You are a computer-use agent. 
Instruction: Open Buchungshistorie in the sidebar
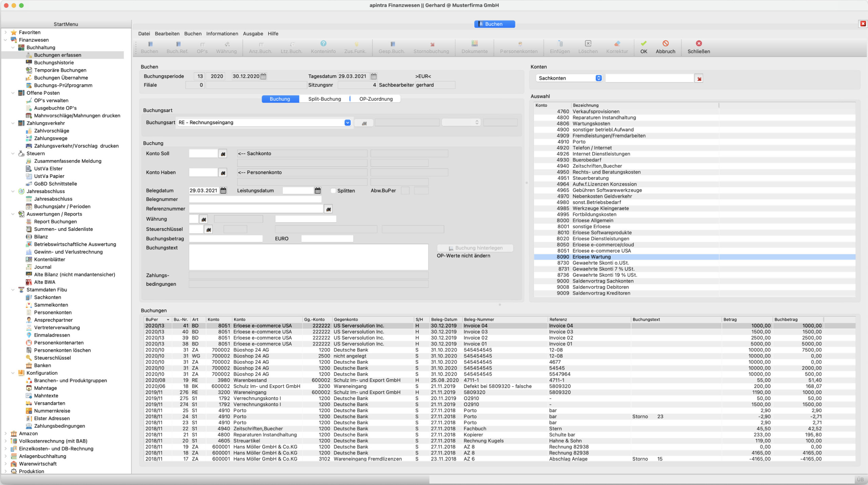point(54,62)
